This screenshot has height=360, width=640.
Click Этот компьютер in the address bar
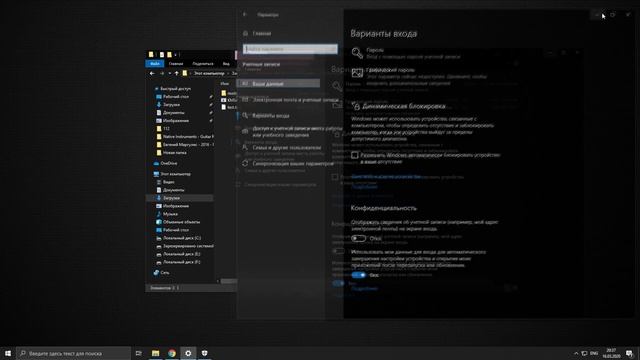tap(209, 73)
